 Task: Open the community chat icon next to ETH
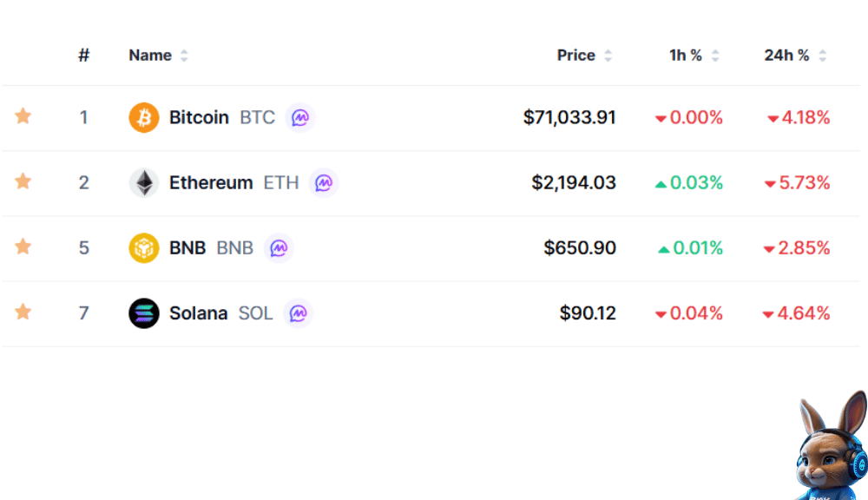[x=323, y=183]
